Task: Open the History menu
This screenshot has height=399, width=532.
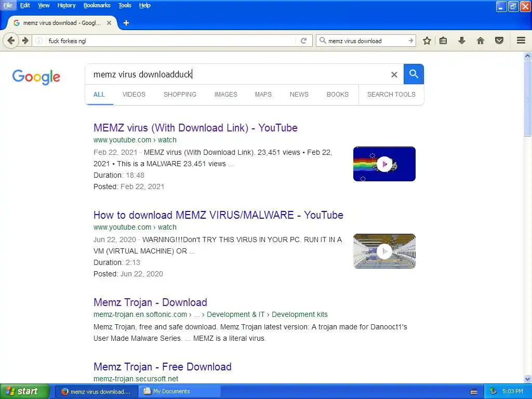Action: (66, 5)
